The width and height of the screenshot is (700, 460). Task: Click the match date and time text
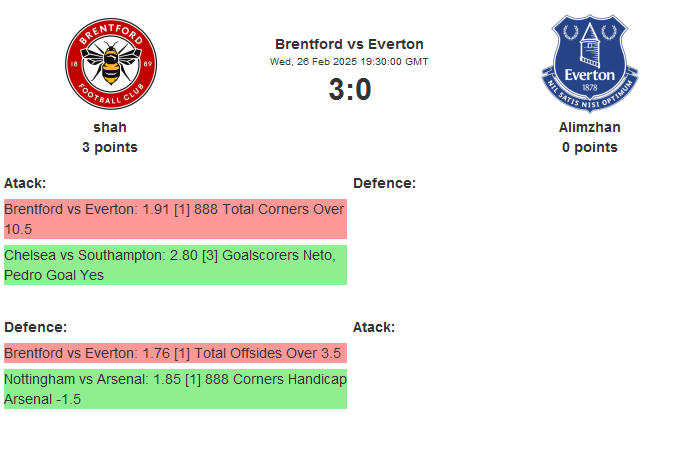[349, 61]
